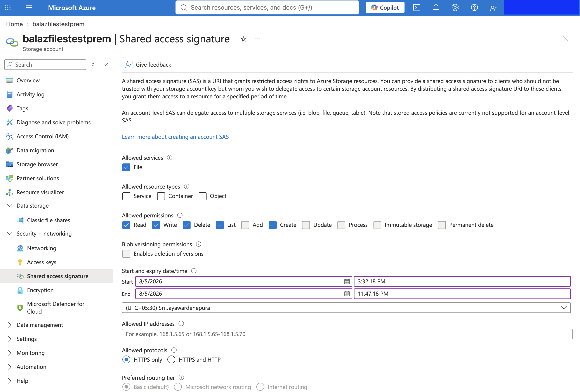The image size is (580, 392).
Task: Select HTTPS and HTTP protocol
Action: (171, 359)
